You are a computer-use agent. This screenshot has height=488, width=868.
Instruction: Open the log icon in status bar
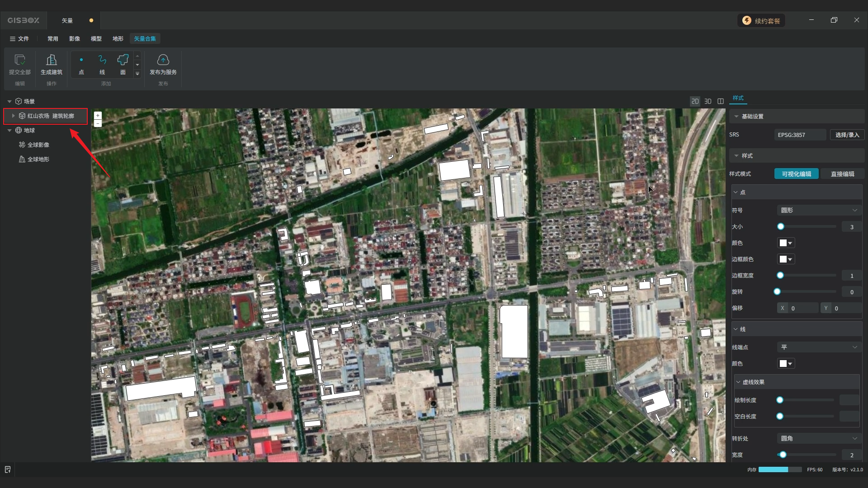(8, 469)
